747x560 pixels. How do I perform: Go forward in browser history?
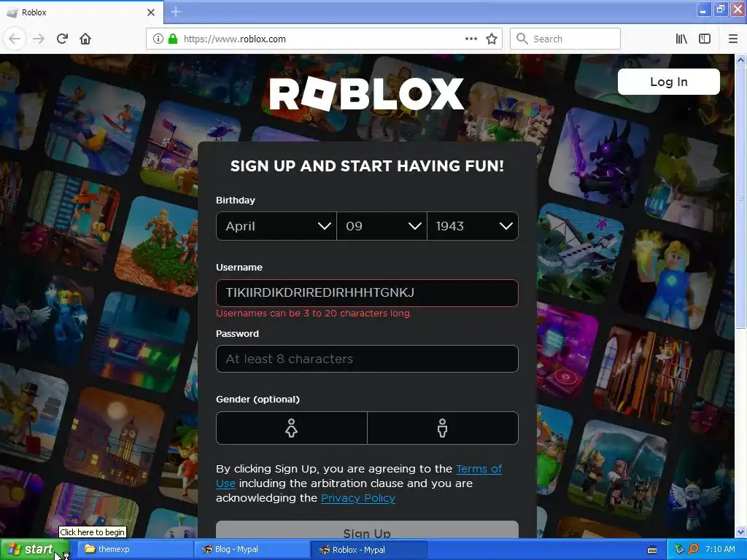[x=39, y=39]
